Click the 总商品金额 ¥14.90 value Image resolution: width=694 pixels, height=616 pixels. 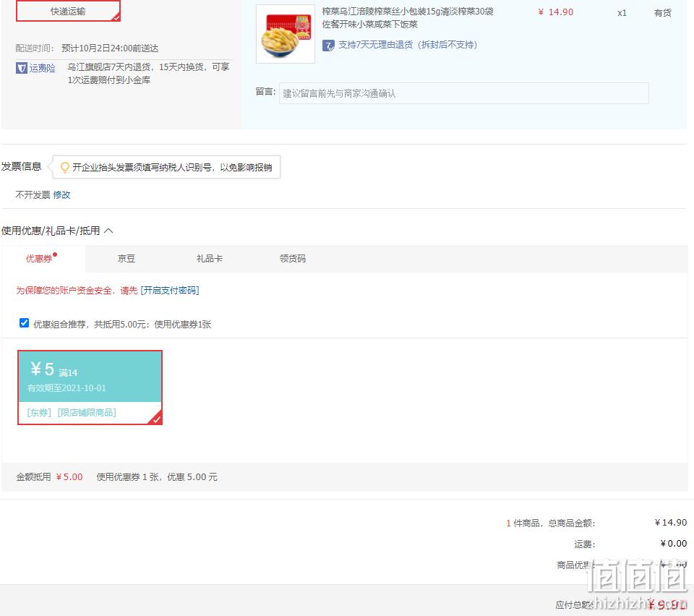tap(671, 523)
